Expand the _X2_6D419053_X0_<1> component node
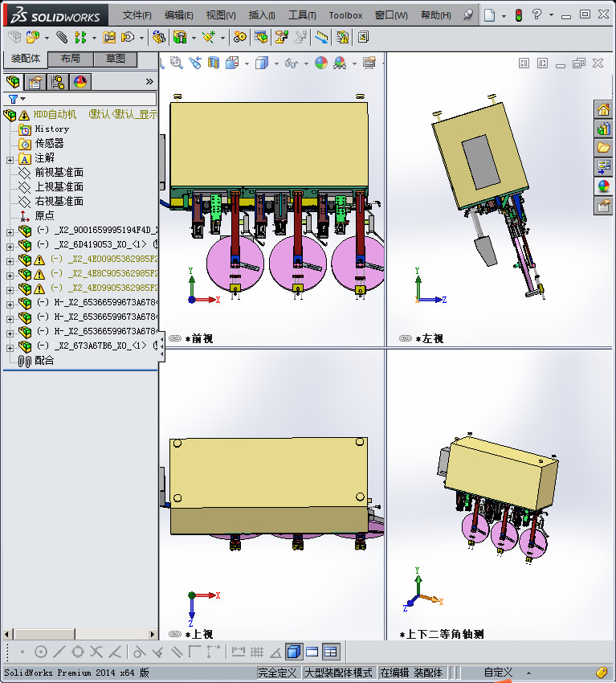This screenshot has height=683, width=616. click(10, 247)
